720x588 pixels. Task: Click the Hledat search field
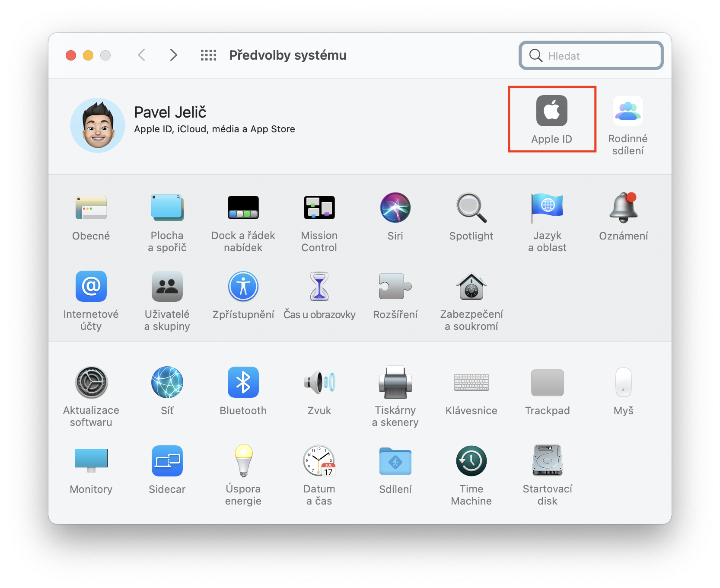[591, 55]
